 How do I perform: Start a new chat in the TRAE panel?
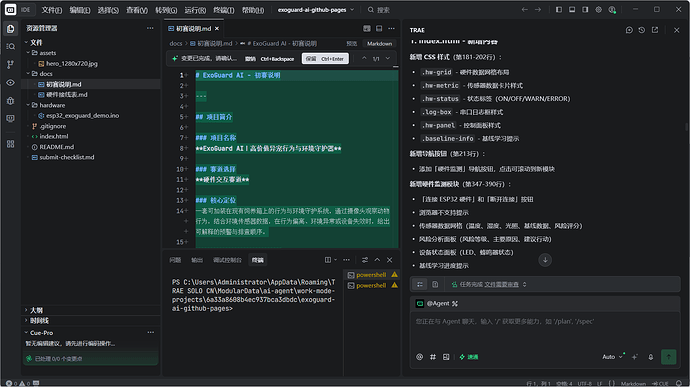pyautogui.click(x=629, y=30)
